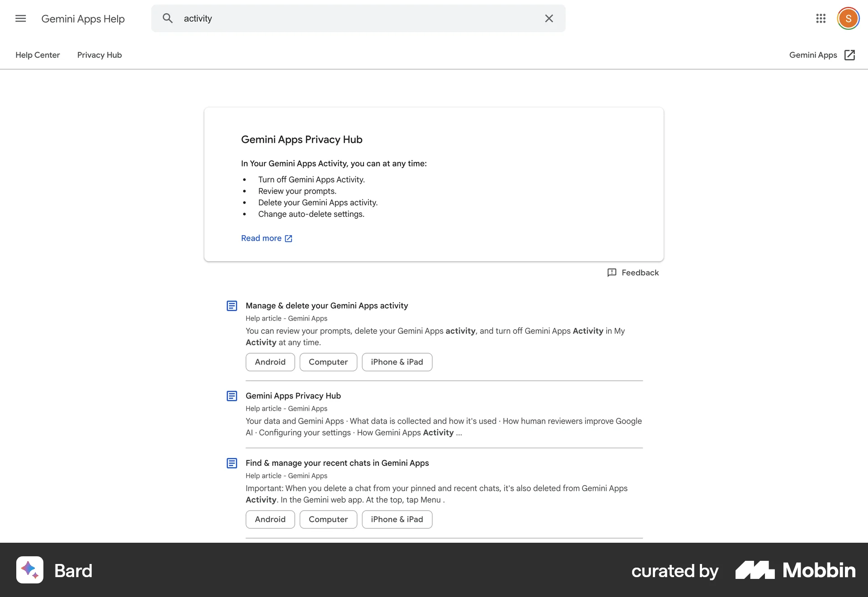Click the profile avatar in the top right
This screenshot has height=597, width=868.
coord(849,18)
